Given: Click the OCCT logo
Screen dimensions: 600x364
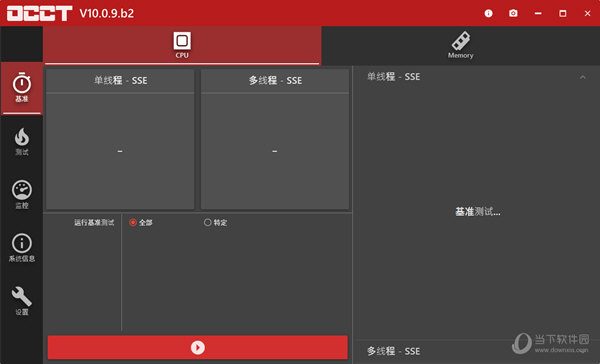Looking at the screenshot, I should pos(39,13).
